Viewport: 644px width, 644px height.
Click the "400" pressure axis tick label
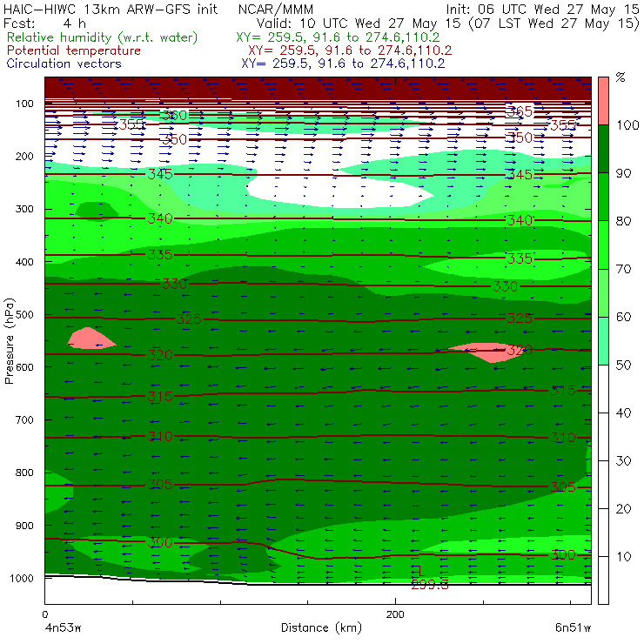pos(24,262)
